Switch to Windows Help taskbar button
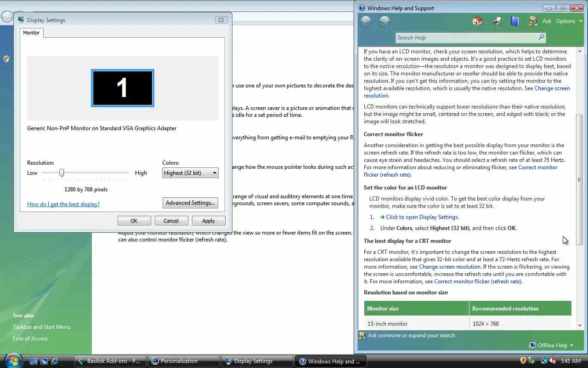Screen dimensions: 588x368 pyautogui.click(x=331, y=361)
